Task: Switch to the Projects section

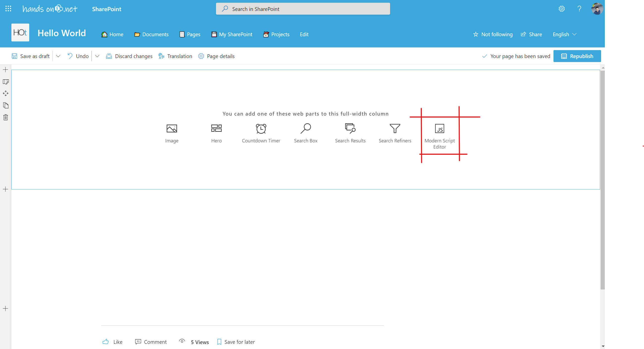Action: tap(276, 34)
